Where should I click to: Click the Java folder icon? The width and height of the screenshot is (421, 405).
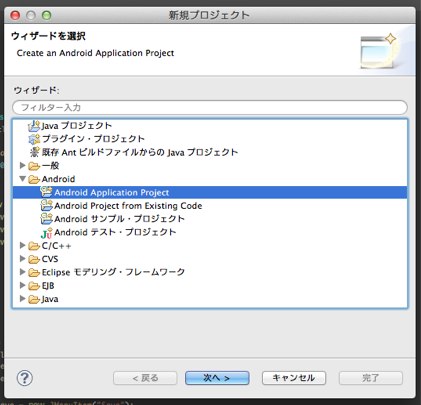click(34, 299)
